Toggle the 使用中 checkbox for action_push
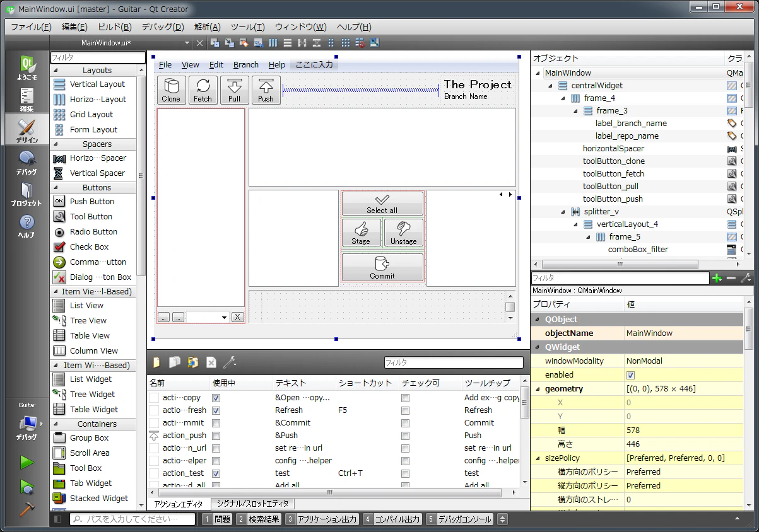Viewport: 759px width, 532px height. click(216, 436)
